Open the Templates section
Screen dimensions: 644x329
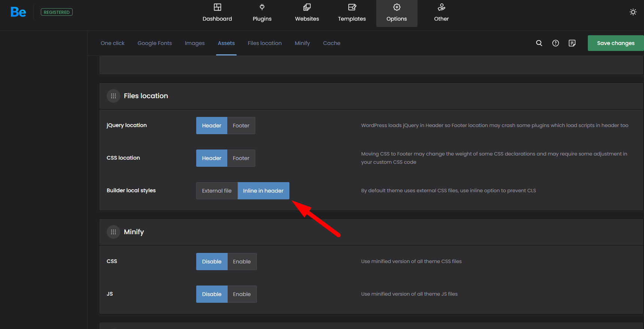(x=352, y=13)
